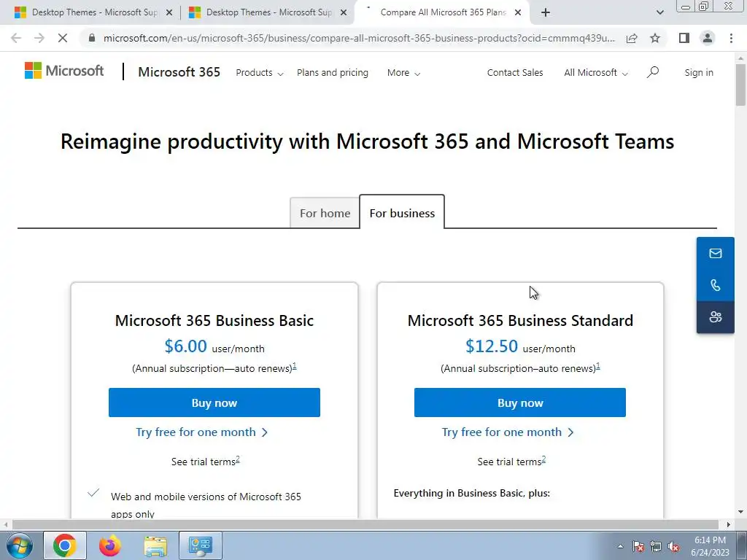Click the network tray icon
The width and height of the screenshot is (747, 560).
tap(656, 547)
